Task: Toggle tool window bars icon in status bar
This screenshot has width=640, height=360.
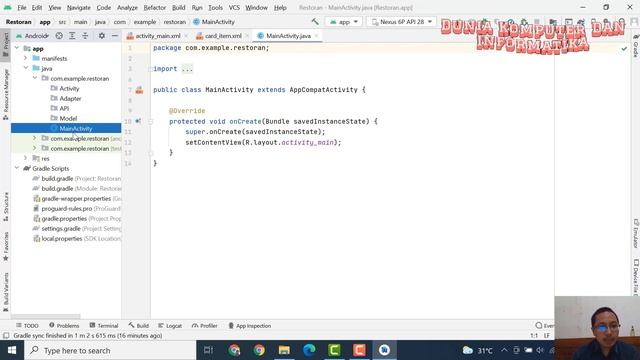Action: click(6, 336)
